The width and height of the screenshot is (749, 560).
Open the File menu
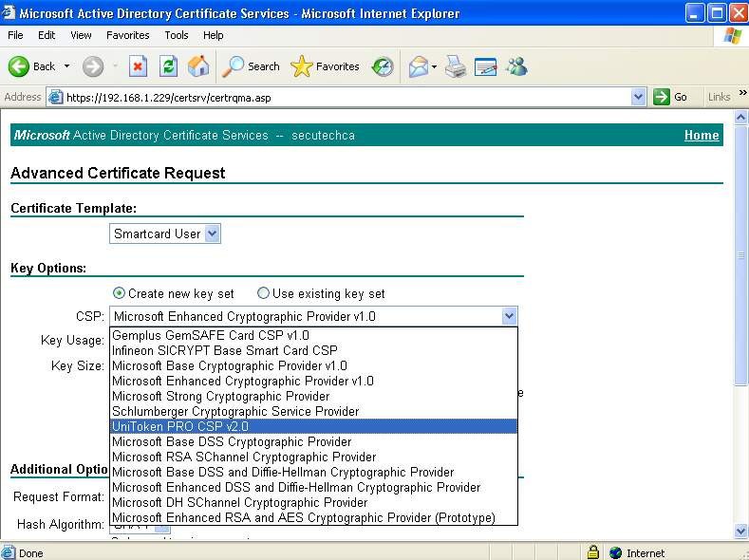pyautogui.click(x=15, y=35)
